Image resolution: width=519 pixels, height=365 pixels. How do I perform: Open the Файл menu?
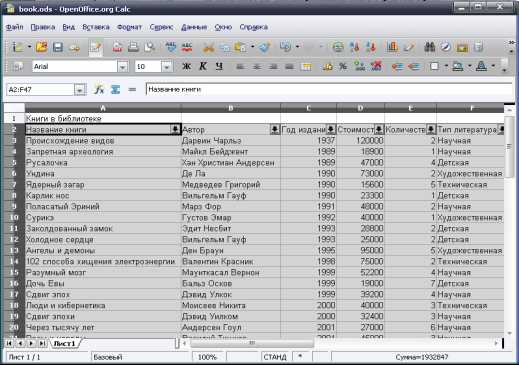[x=15, y=27]
